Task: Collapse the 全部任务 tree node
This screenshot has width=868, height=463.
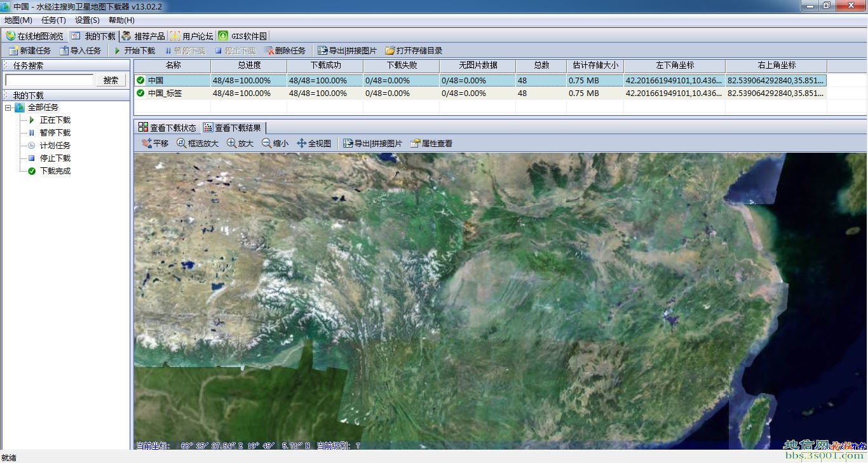Action: (x=8, y=107)
